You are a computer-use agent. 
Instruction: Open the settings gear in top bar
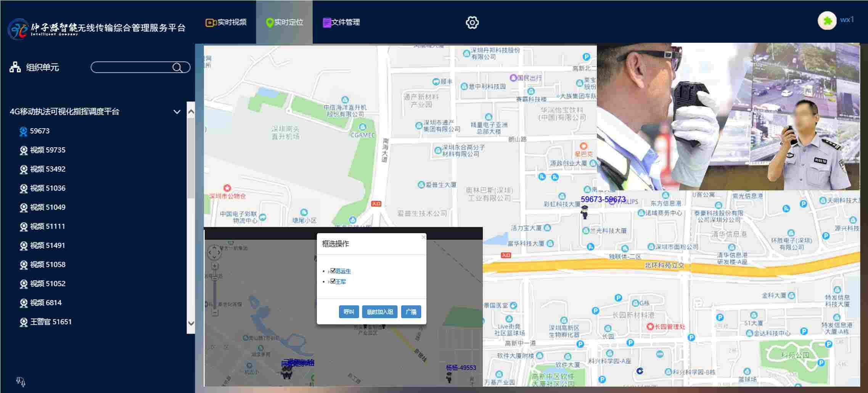472,23
